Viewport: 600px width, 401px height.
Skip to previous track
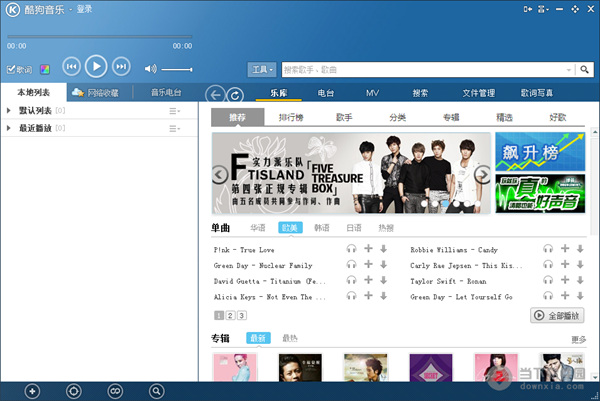pos(72,67)
